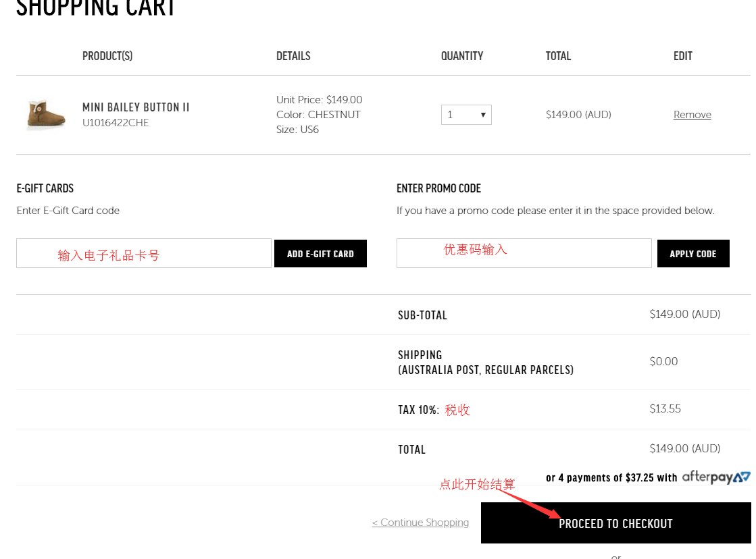Image resolution: width=756 pixels, height=559 pixels.
Task: Click the 4 payments of $37.25 text
Action: pos(611,478)
